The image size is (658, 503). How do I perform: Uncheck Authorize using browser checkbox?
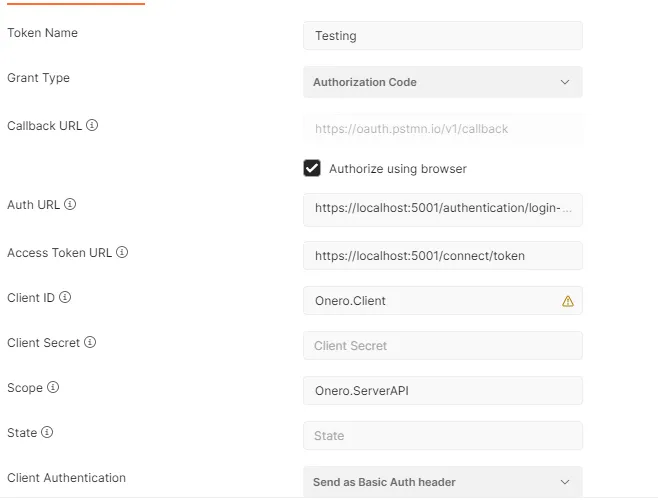coord(312,168)
